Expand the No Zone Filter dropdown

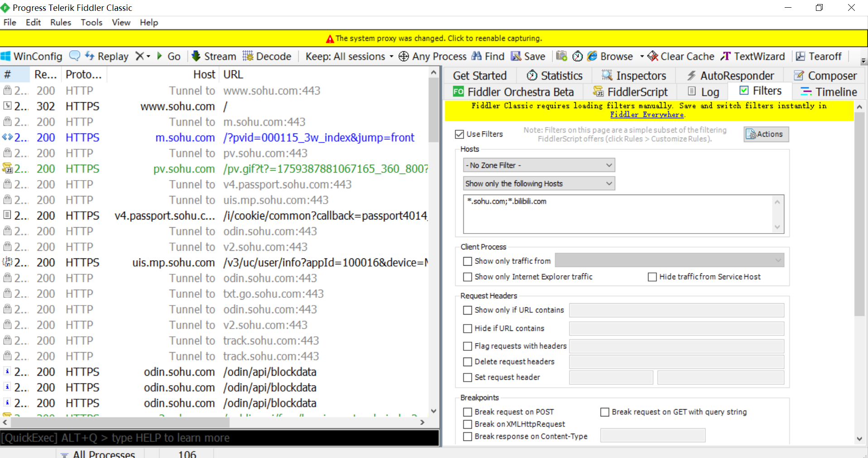click(x=539, y=165)
